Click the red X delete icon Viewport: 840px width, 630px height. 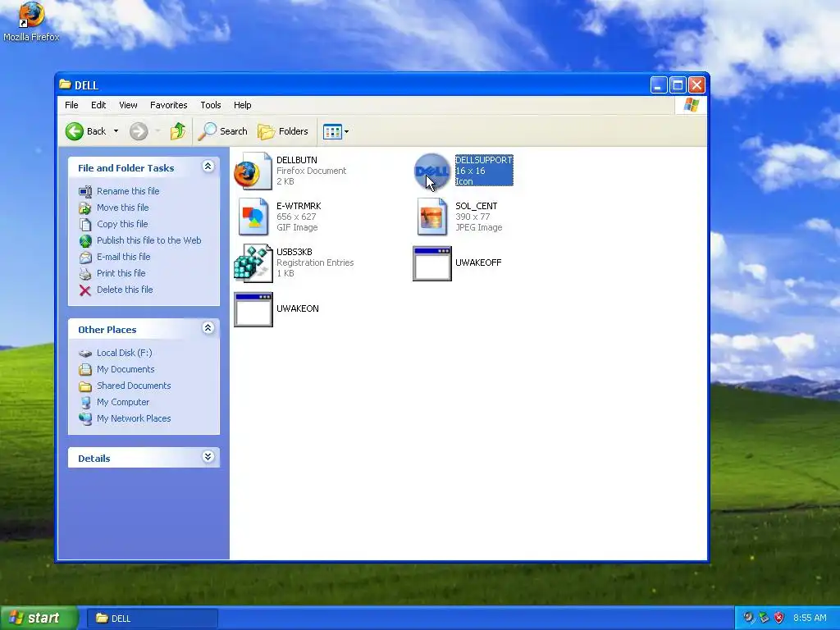click(85, 290)
